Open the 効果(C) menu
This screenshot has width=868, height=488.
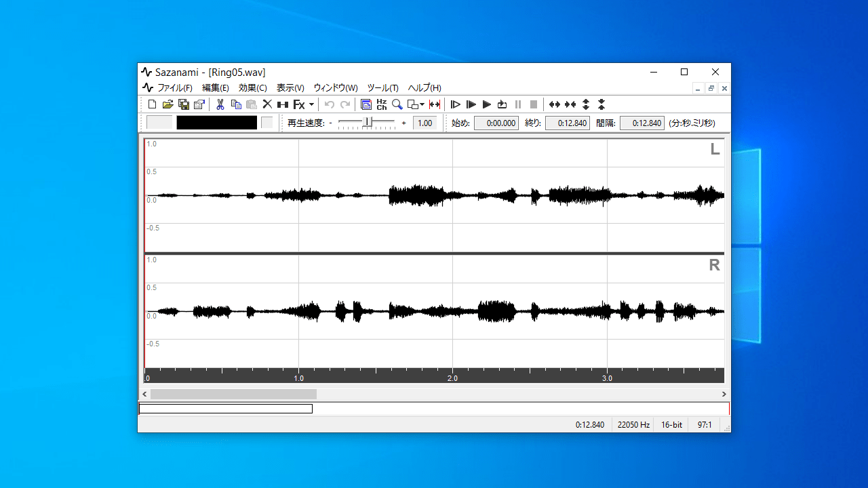(x=253, y=88)
